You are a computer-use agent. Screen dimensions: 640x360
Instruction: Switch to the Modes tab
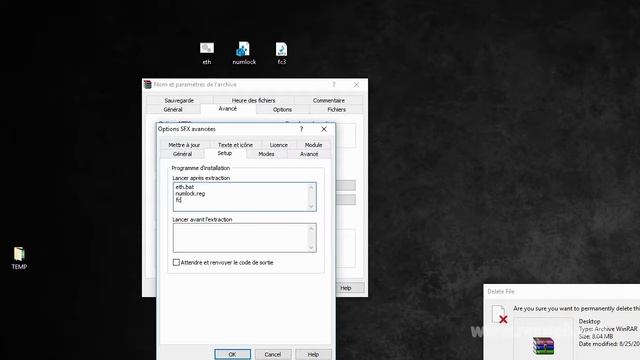(x=266, y=154)
